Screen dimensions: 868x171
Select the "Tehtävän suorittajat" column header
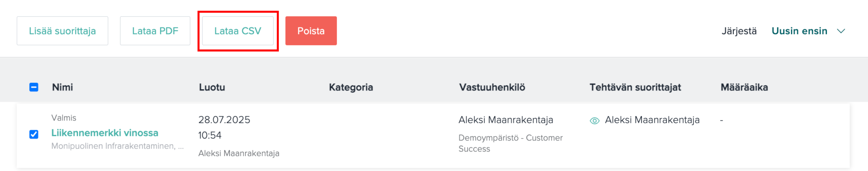[x=635, y=87]
